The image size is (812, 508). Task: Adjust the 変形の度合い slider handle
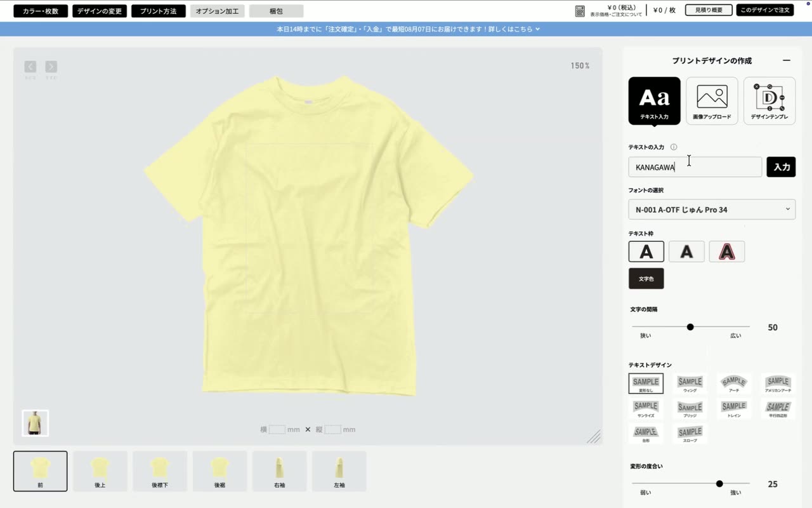[x=719, y=484]
